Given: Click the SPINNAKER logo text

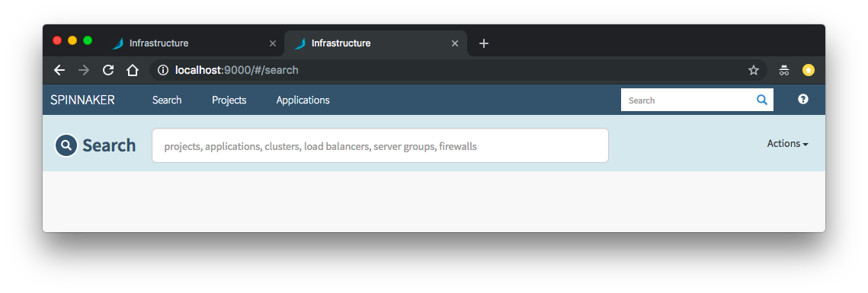Looking at the screenshot, I should click(x=82, y=100).
